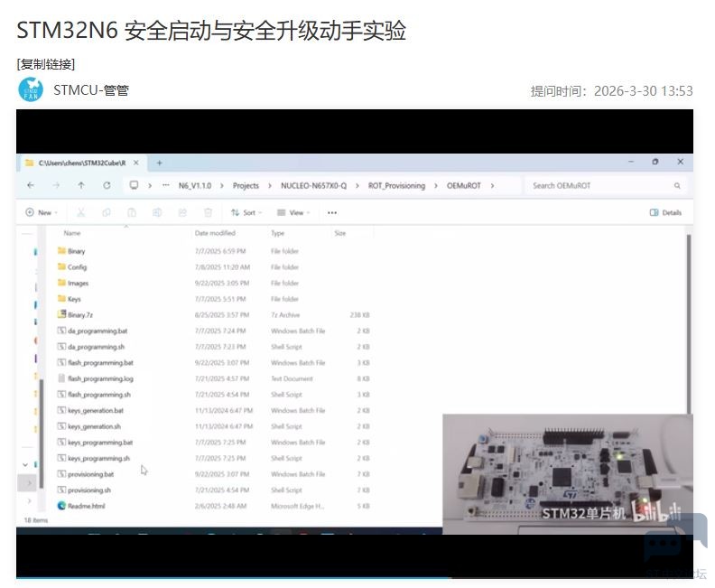The width and height of the screenshot is (715, 588).
Task: Close the Explorer tab with X
Action: click(x=136, y=163)
